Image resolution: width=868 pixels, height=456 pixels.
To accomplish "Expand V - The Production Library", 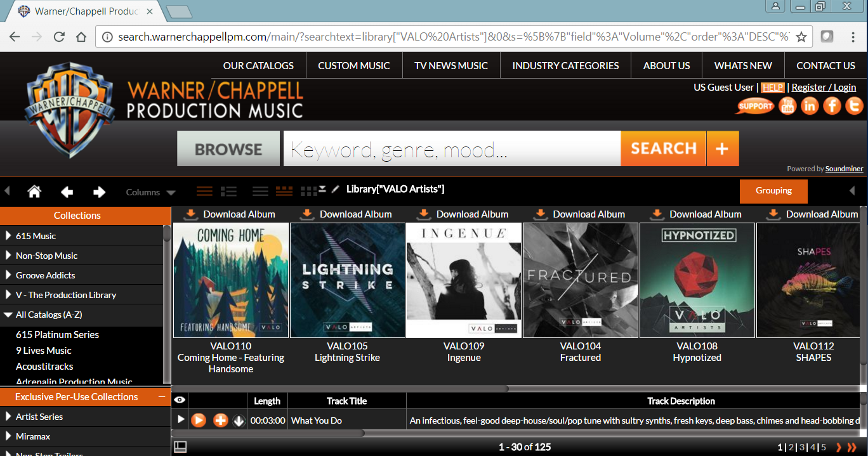I will (8, 295).
